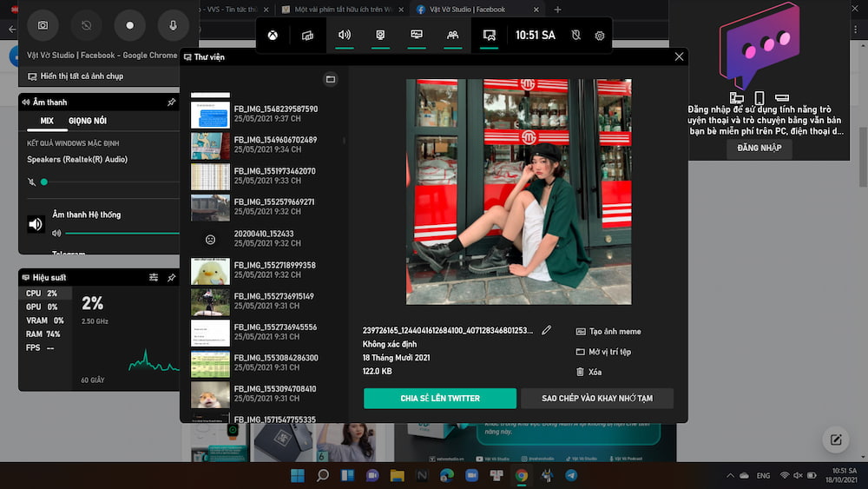
Task: Open performance widget options icon
Action: tap(154, 277)
